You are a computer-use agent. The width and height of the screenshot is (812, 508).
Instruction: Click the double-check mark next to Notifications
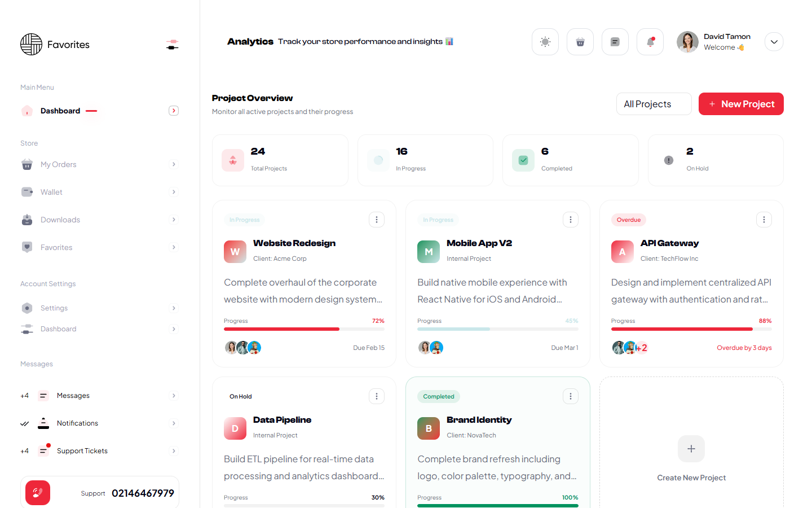click(24, 423)
